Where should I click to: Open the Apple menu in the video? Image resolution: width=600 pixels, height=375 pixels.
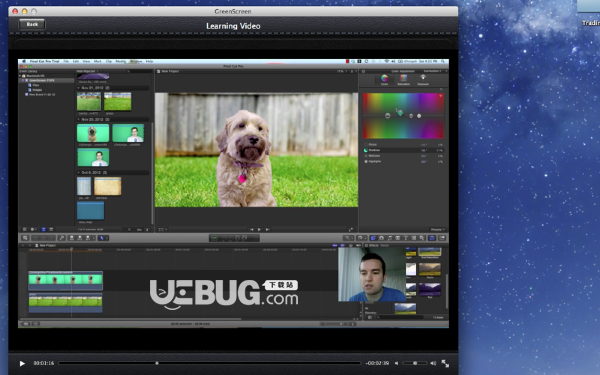point(24,61)
